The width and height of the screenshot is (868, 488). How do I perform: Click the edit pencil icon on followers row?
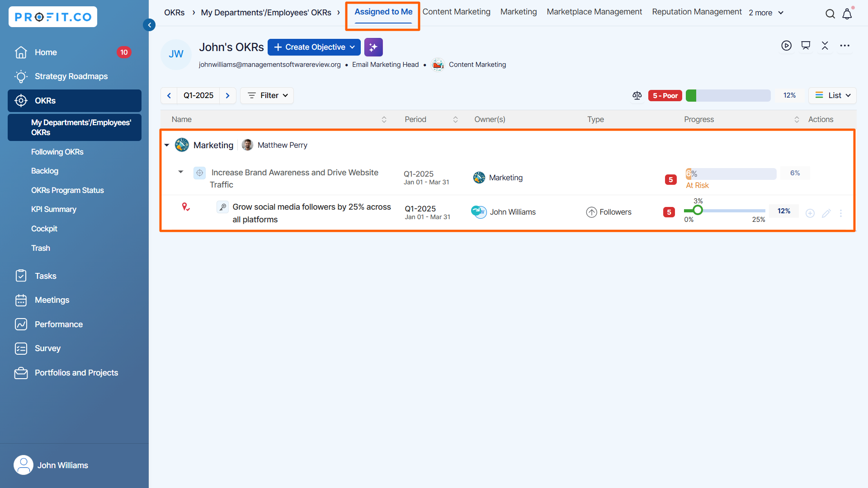pos(826,213)
